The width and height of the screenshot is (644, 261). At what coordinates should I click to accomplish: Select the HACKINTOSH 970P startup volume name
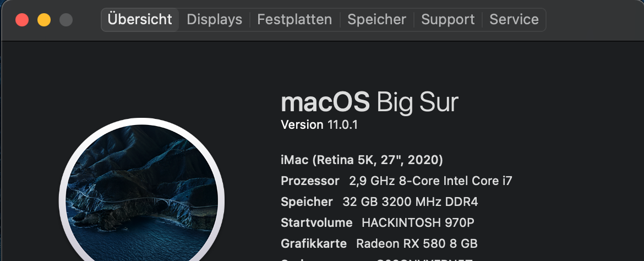point(418,223)
